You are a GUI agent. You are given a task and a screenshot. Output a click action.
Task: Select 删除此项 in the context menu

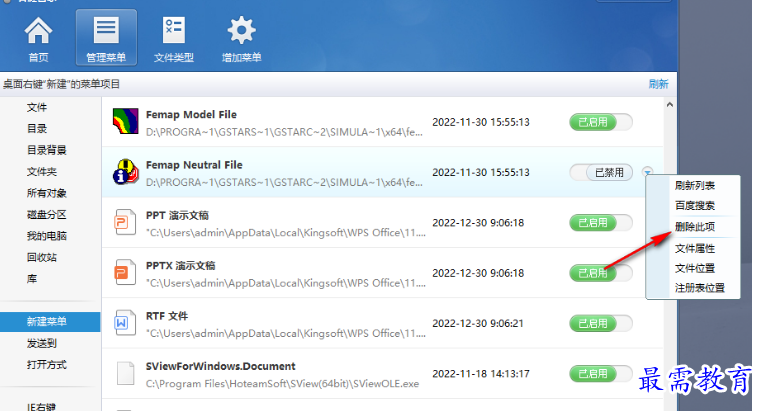point(695,227)
